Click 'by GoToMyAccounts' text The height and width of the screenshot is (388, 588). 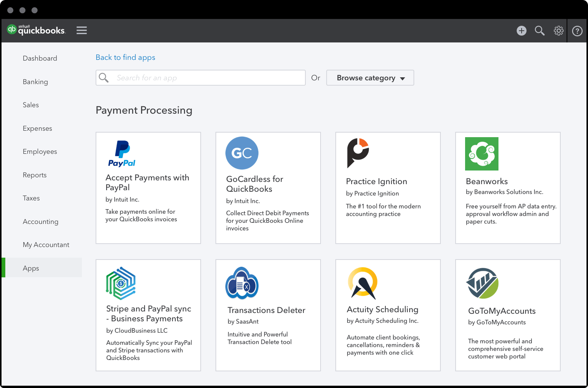(x=497, y=322)
